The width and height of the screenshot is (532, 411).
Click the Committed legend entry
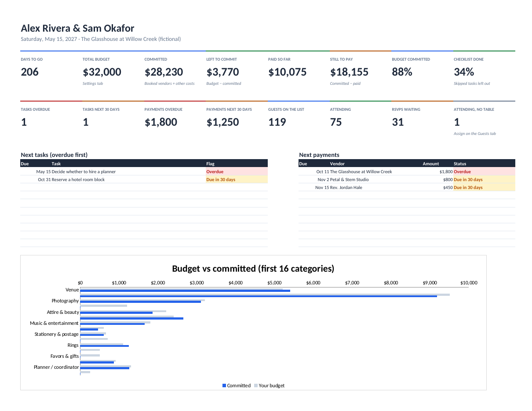point(237,386)
